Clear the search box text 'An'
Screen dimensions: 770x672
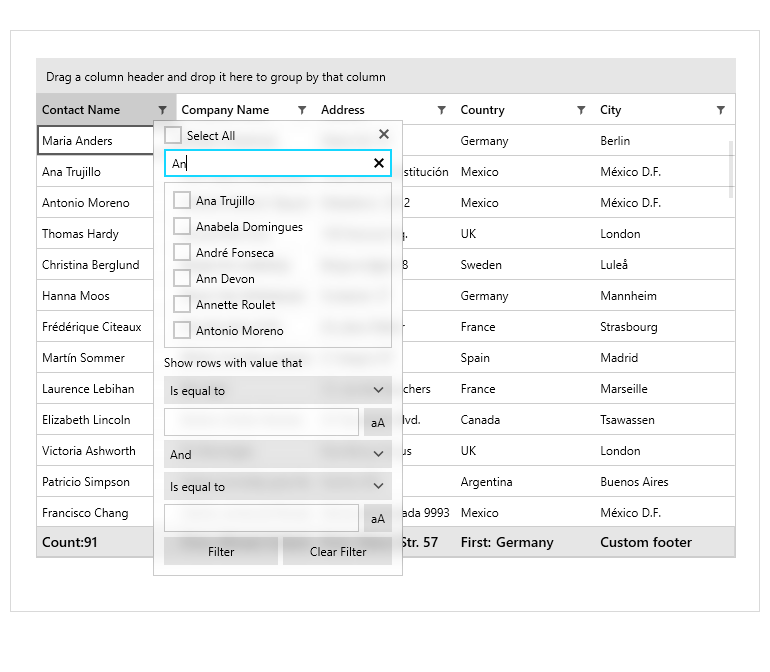[x=379, y=163]
